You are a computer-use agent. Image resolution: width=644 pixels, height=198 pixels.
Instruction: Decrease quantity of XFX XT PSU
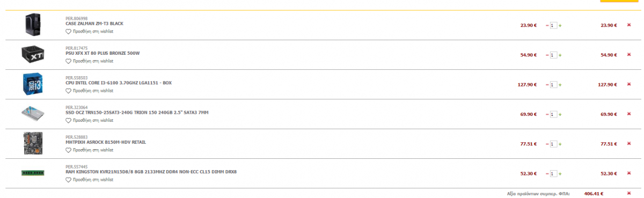click(x=547, y=55)
